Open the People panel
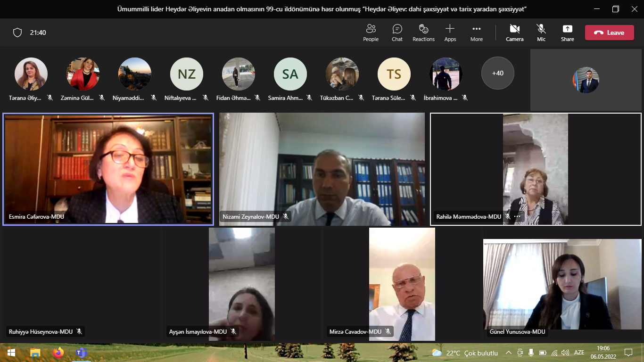Viewport: 644px width, 362px height. [x=371, y=33]
